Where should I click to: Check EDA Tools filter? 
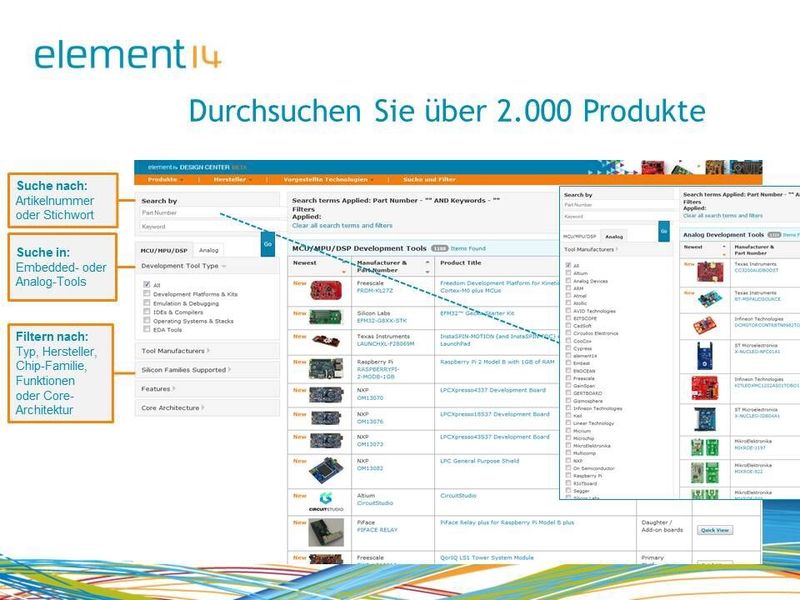(x=147, y=330)
